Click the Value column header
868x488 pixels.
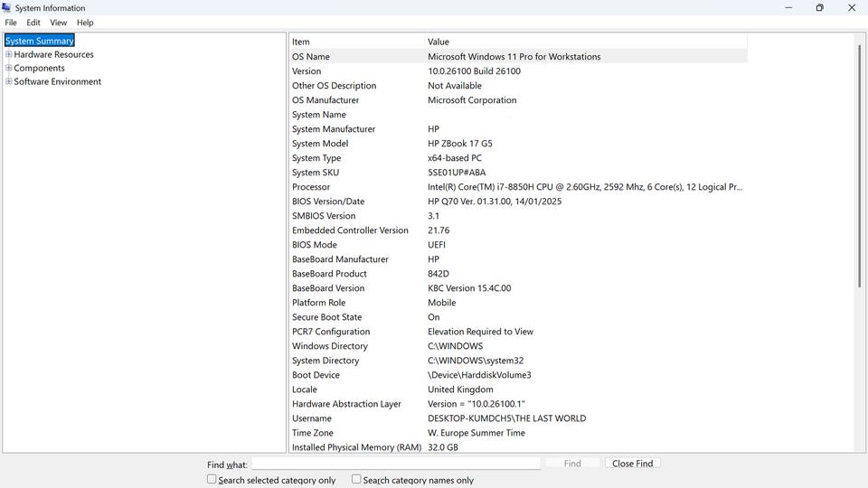point(586,42)
